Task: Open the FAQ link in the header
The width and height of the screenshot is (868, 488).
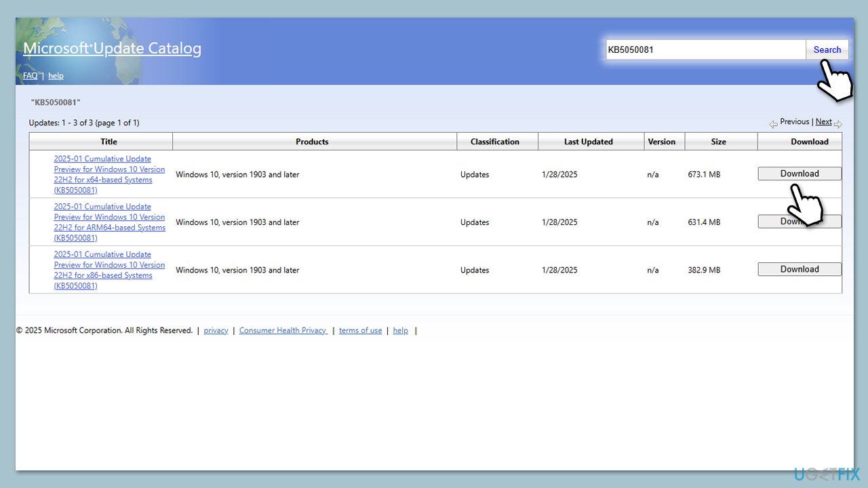Action: coord(30,76)
